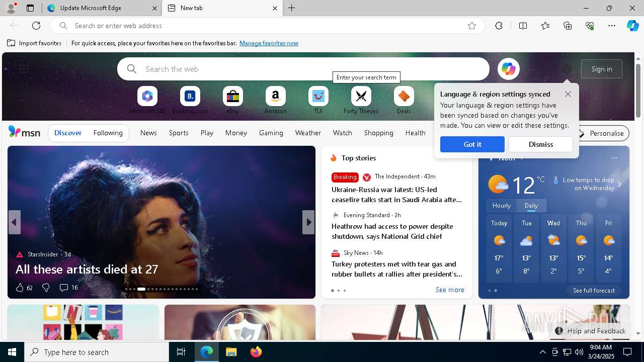644x362 pixels.
Task: Click Personalise button
Action: point(601,133)
